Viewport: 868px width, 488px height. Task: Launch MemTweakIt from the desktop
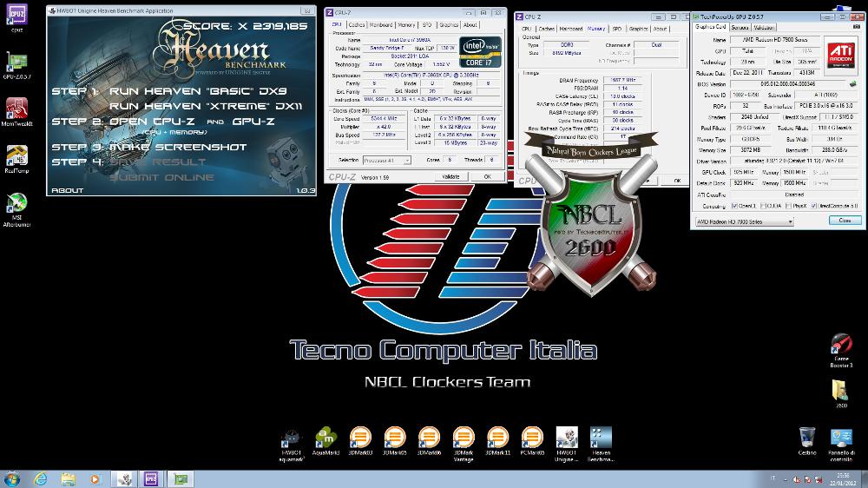16,112
